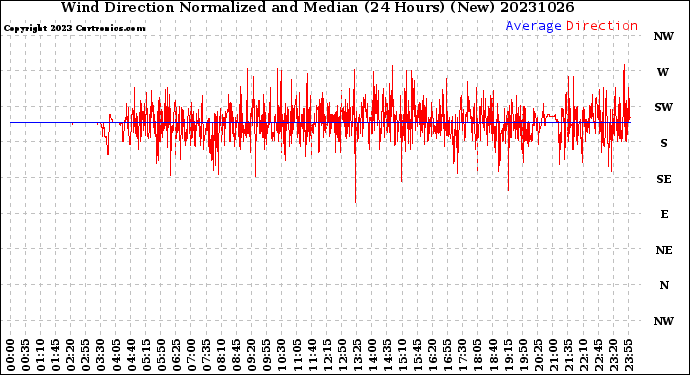Click the red Direction legend label

(602, 26)
